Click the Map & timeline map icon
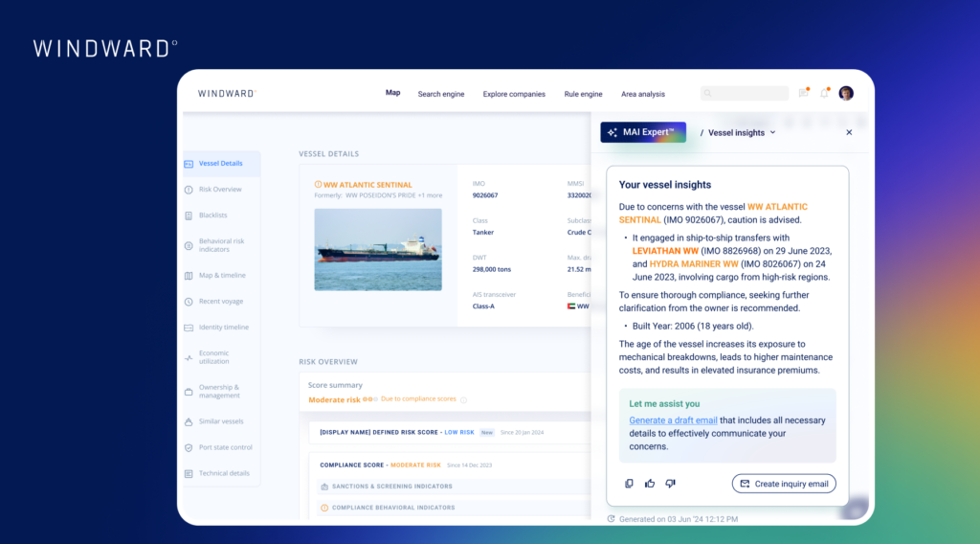 (x=189, y=276)
